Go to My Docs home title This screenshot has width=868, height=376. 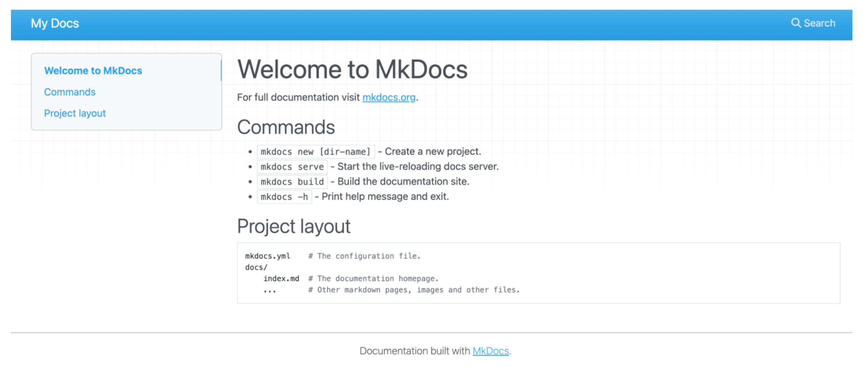click(x=55, y=23)
